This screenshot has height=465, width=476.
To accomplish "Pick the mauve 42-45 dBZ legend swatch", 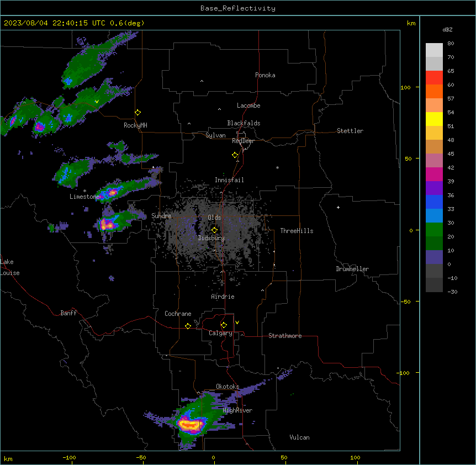I will click(x=434, y=161).
